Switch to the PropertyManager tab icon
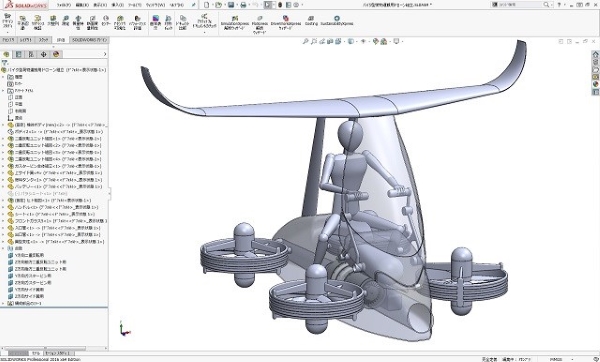600x362 pixels. (18, 54)
